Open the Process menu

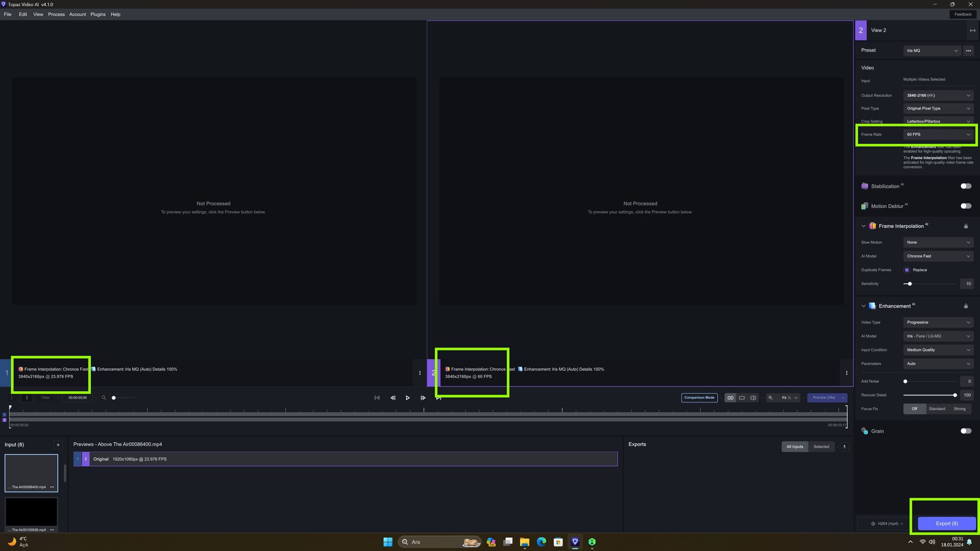56,14
